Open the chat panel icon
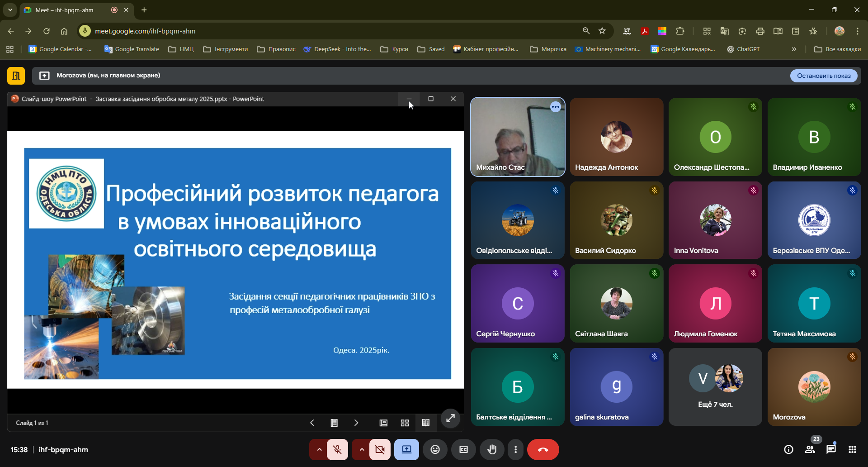This screenshot has height=467, width=868. click(x=831, y=449)
